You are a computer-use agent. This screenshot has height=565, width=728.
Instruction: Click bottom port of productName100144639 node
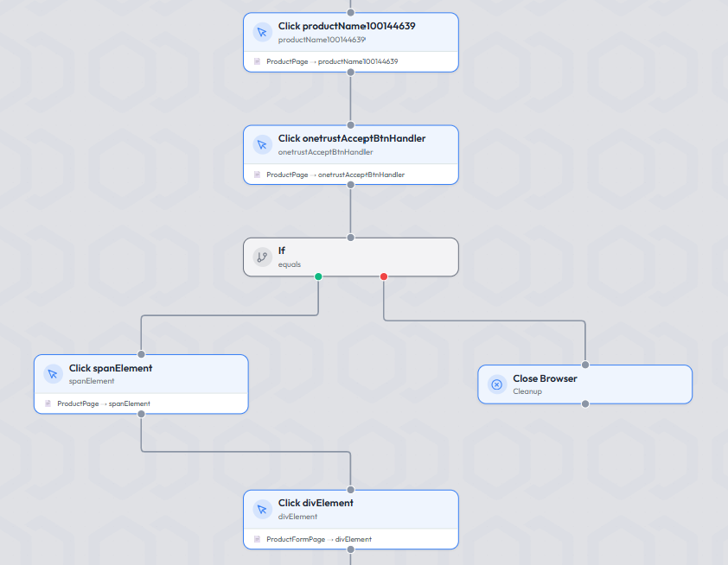point(350,72)
